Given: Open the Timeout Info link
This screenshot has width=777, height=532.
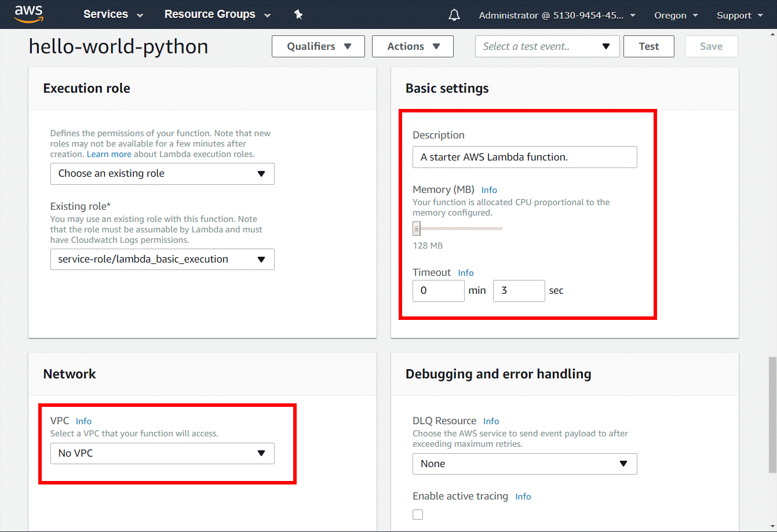Looking at the screenshot, I should 466,273.
